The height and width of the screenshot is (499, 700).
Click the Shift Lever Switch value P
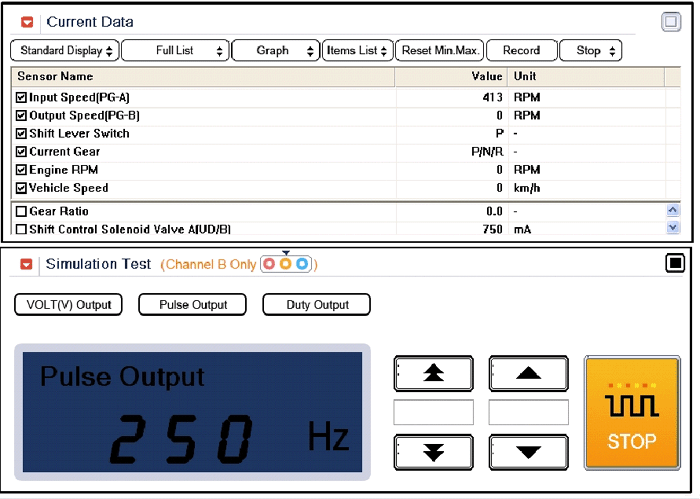500,133
